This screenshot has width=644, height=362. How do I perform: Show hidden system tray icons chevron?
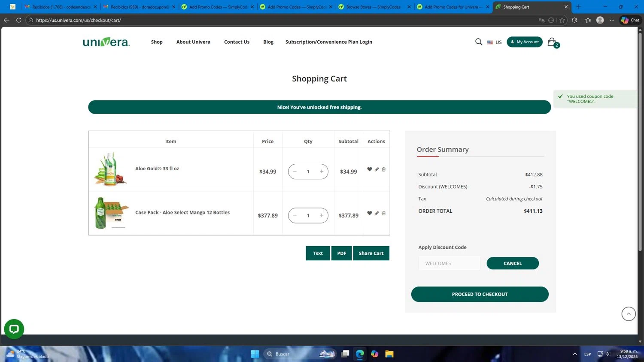click(x=574, y=354)
